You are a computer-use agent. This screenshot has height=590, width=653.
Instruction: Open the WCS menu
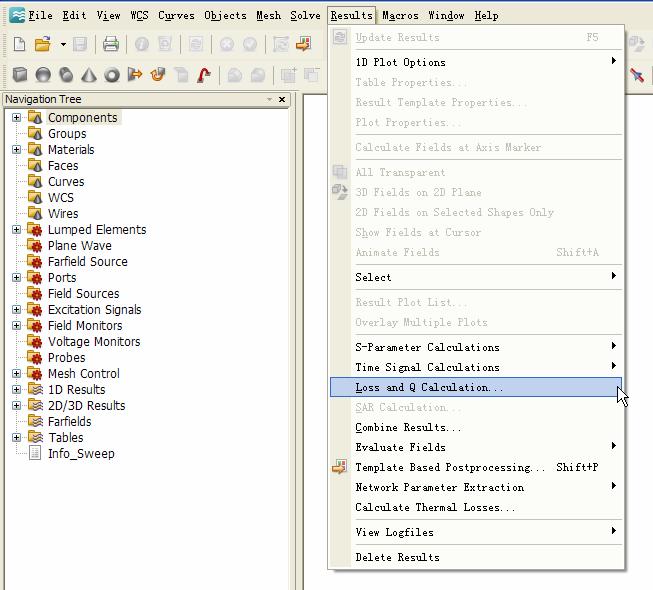click(139, 16)
